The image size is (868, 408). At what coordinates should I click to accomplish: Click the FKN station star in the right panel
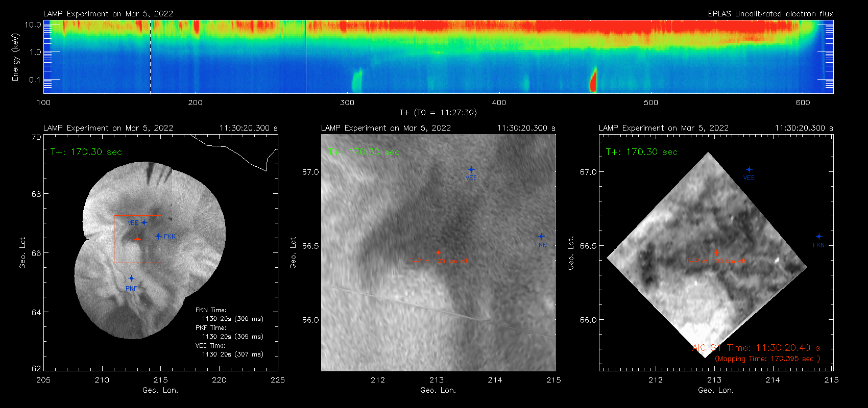819,236
